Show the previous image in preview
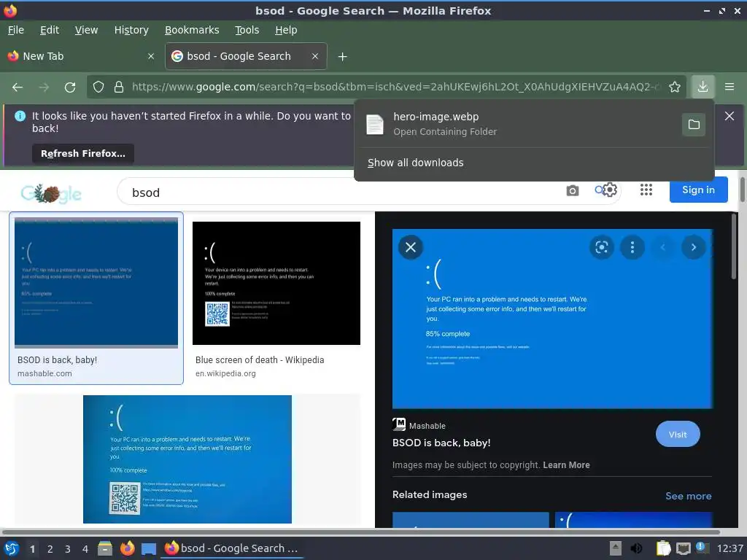 tap(662, 247)
